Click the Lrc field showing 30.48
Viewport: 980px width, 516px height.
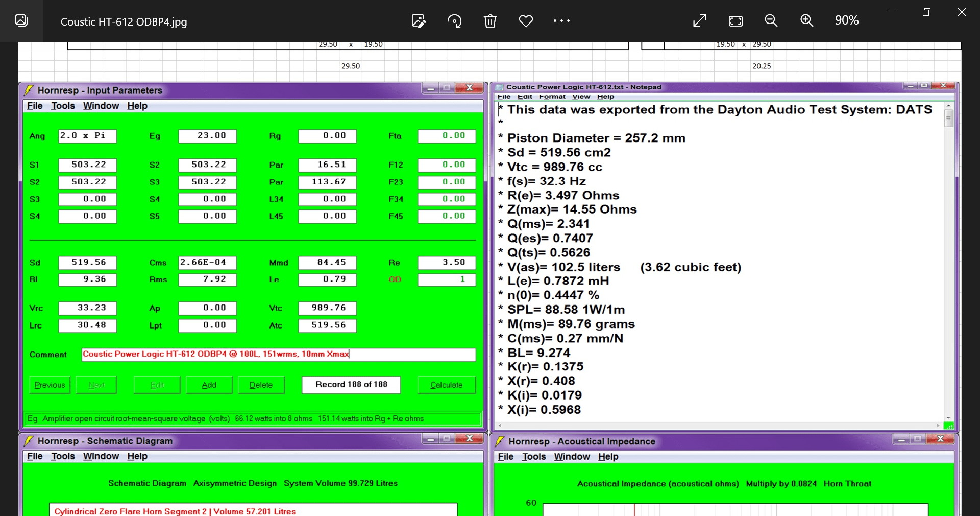coord(88,325)
